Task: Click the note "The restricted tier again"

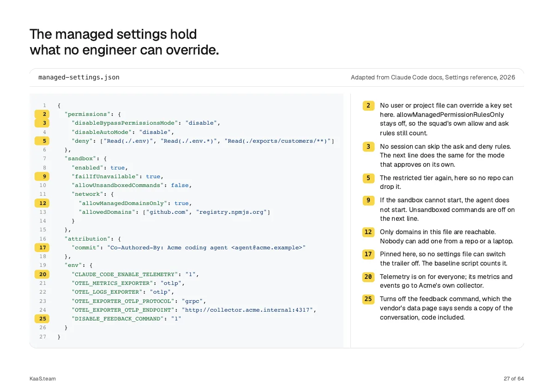Action: (446, 182)
